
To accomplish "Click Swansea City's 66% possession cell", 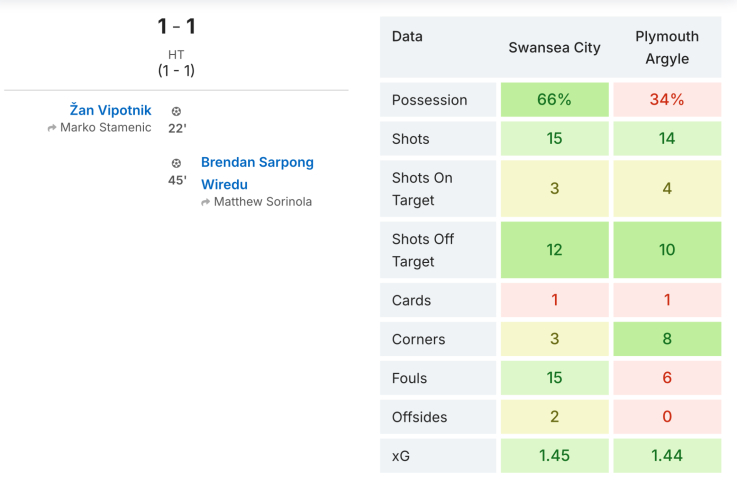I will (x=554, y=100).
